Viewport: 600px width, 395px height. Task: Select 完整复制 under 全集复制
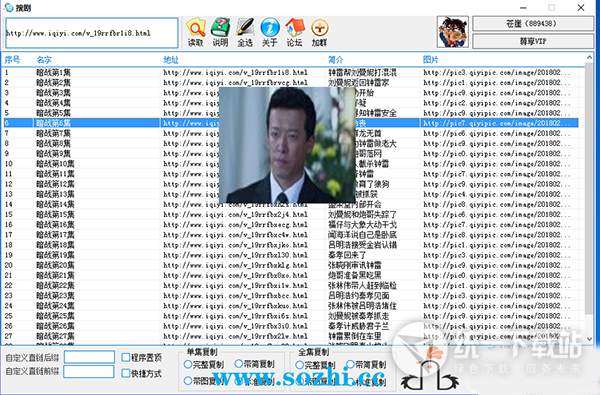click(x=300, y=365)
